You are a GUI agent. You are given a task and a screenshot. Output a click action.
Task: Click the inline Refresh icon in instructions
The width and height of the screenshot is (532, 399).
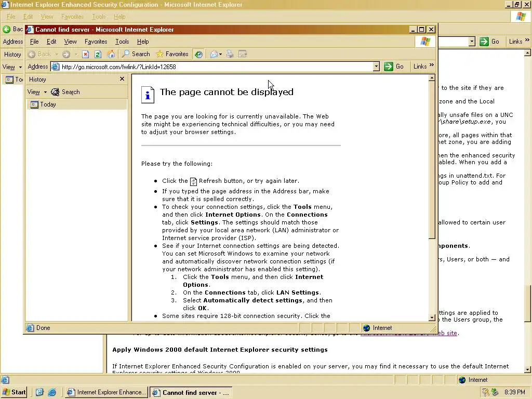pyautogui.click(x=193, y=181)
